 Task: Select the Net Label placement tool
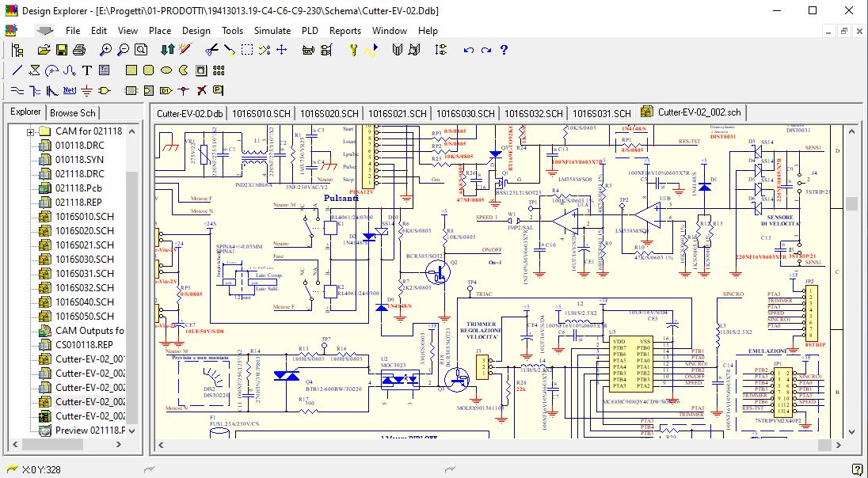70,90
